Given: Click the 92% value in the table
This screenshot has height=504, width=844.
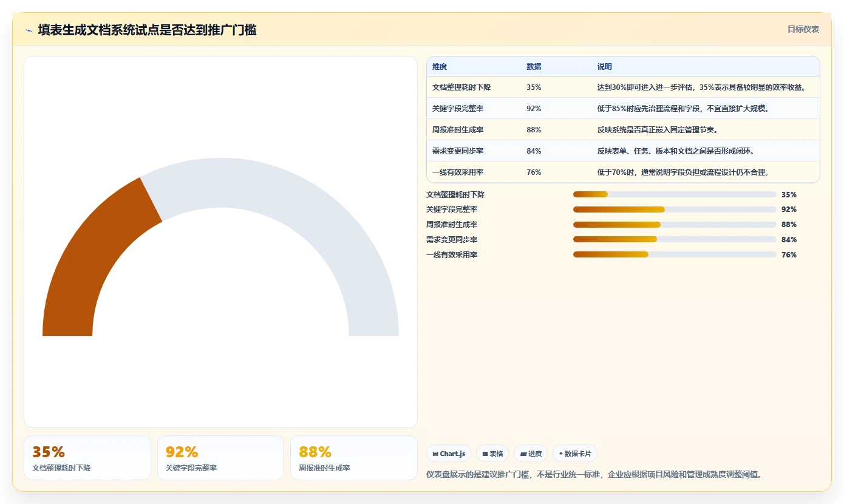Looking at the screenshot, I should tap(534, 109).
